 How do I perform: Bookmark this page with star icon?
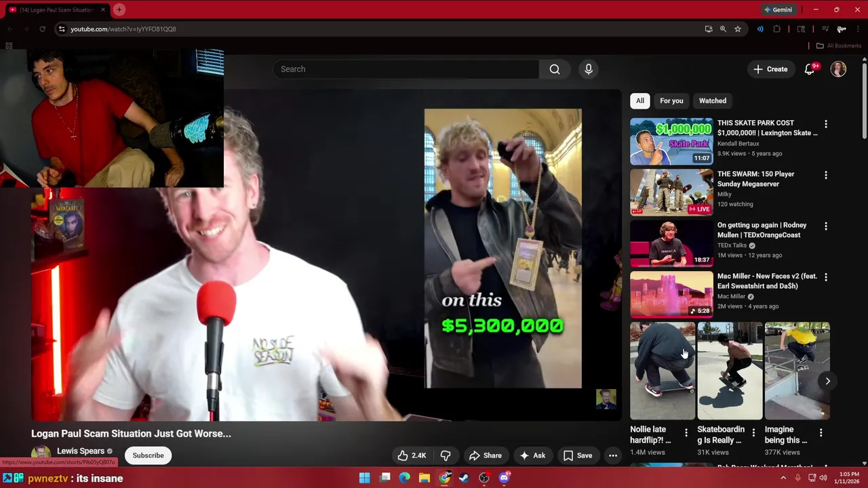pos(738,29)
